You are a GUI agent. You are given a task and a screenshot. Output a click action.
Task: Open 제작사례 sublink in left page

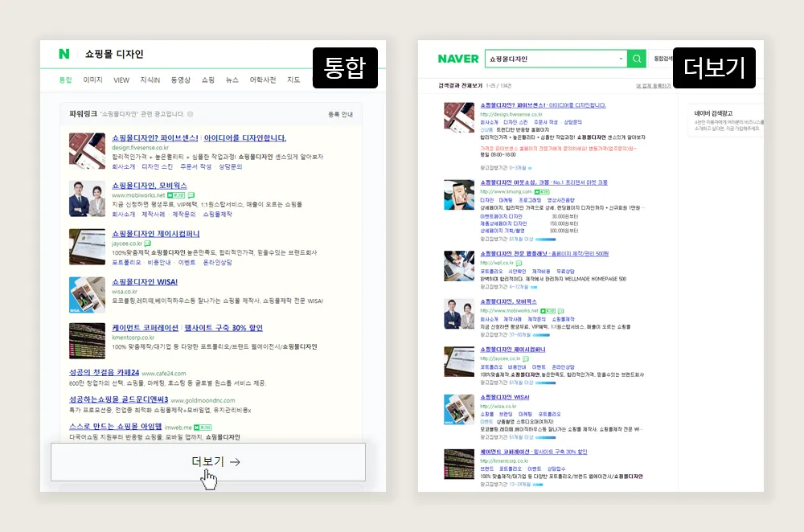(154, 215)
